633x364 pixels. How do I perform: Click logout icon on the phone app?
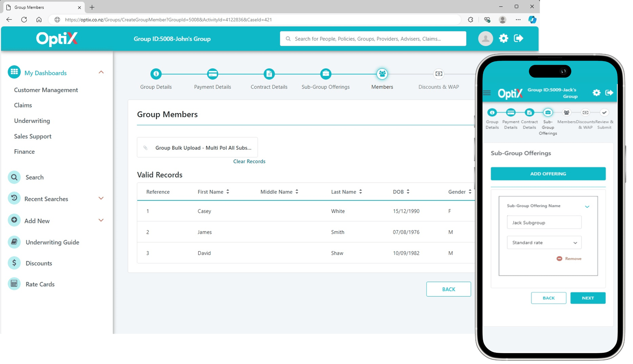[609, 93]
